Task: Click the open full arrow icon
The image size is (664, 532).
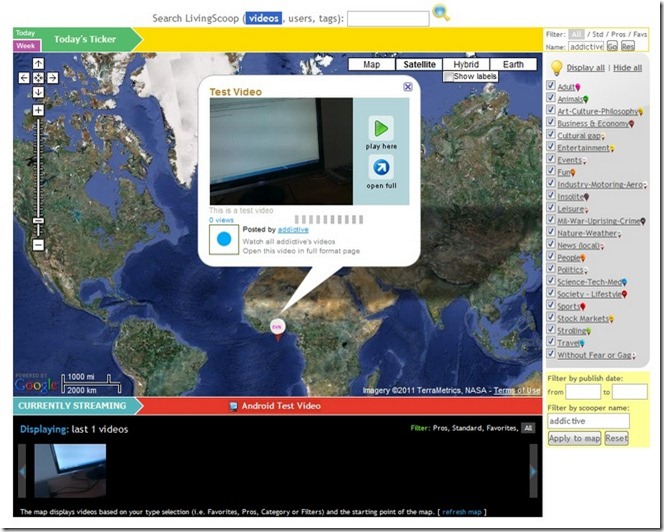Action: point(381,167)
